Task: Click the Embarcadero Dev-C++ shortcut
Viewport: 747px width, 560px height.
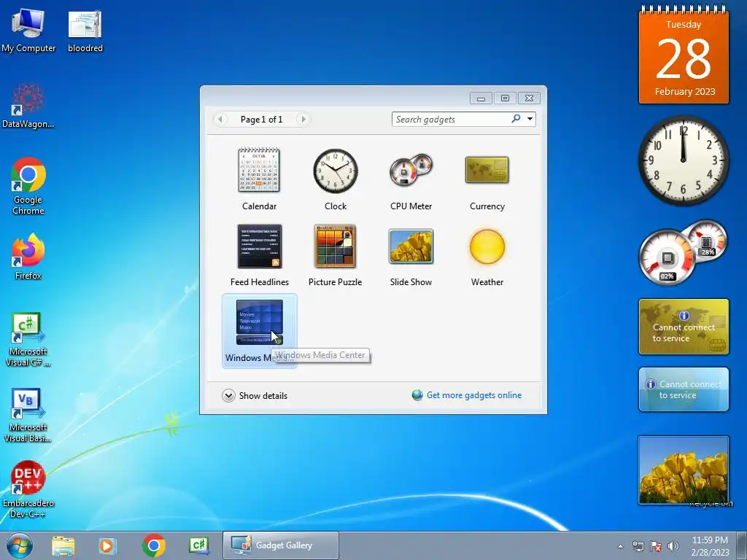Action: 28,489
